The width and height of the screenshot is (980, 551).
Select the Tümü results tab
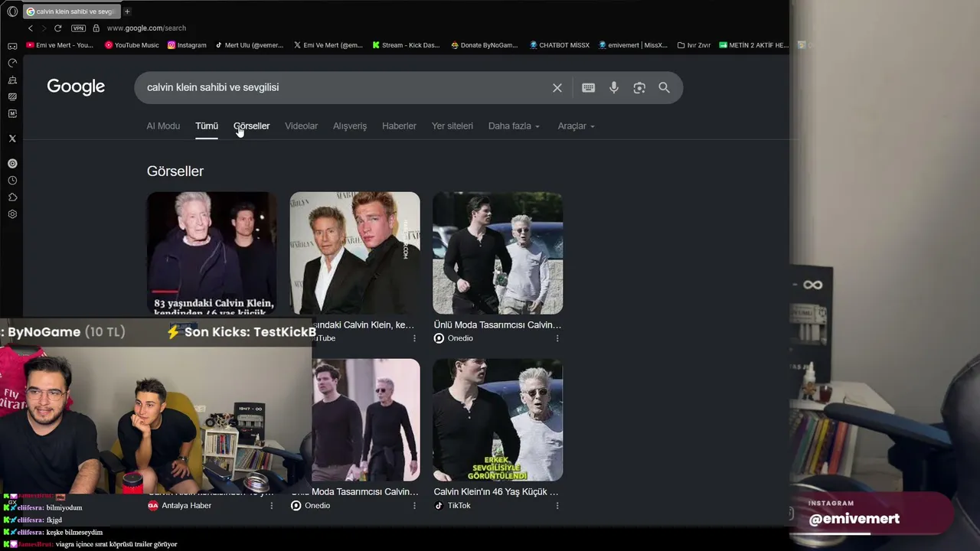207,126
